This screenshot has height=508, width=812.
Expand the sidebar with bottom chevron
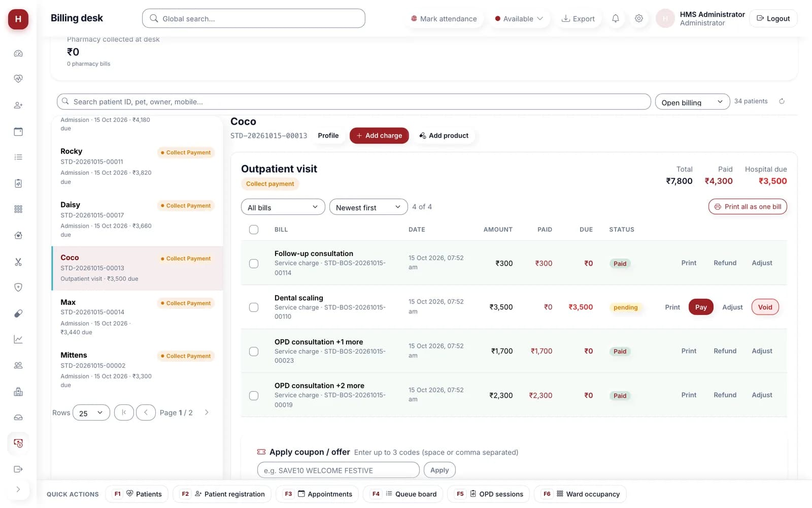pyautogui.click(x=18, y=490)
